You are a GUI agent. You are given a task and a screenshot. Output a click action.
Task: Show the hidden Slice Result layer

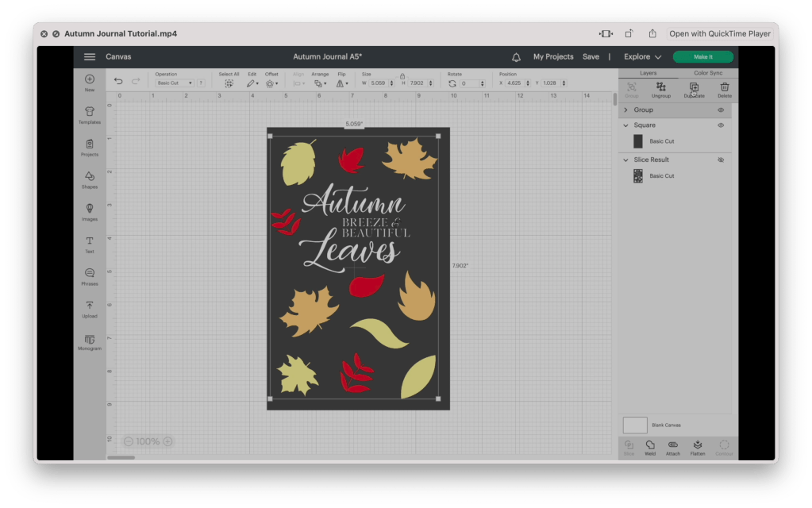tap(721, 160)
